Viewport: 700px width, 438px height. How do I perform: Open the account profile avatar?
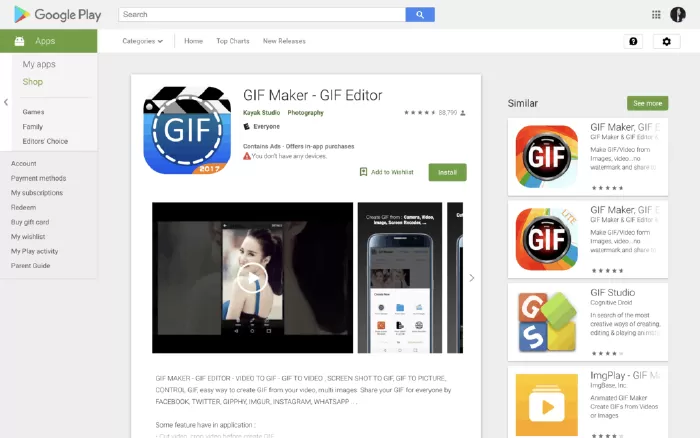point(677,15)
